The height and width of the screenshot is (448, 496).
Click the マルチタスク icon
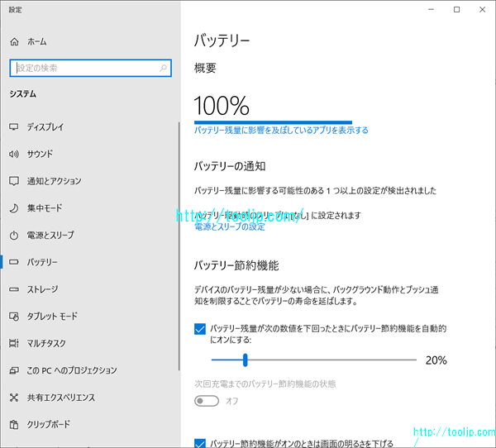click(14, 343)
